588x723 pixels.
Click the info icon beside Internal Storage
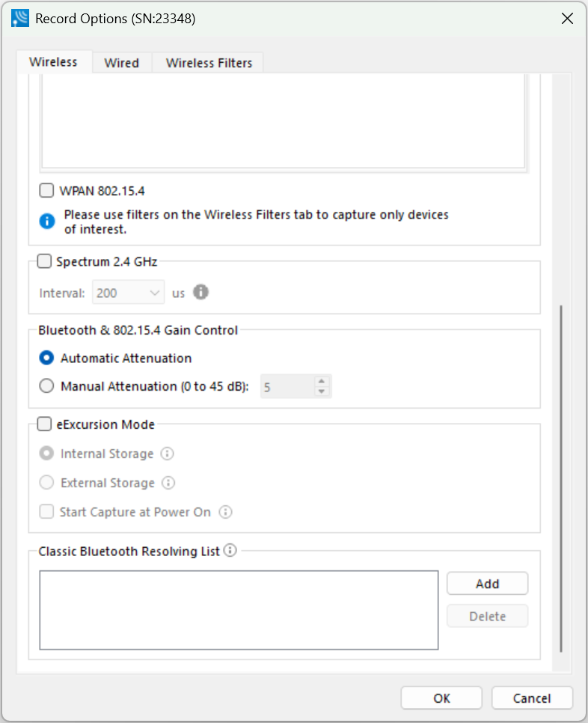(168, 454)
